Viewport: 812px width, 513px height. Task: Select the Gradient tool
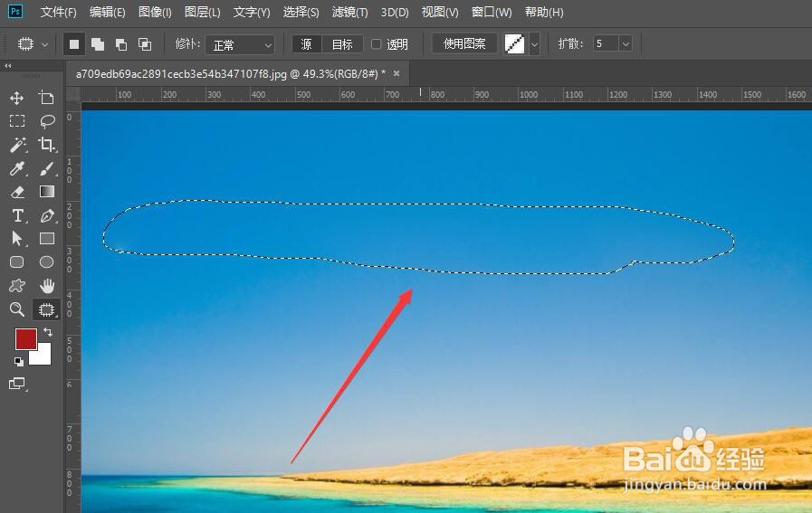click(x=46, y=192)
